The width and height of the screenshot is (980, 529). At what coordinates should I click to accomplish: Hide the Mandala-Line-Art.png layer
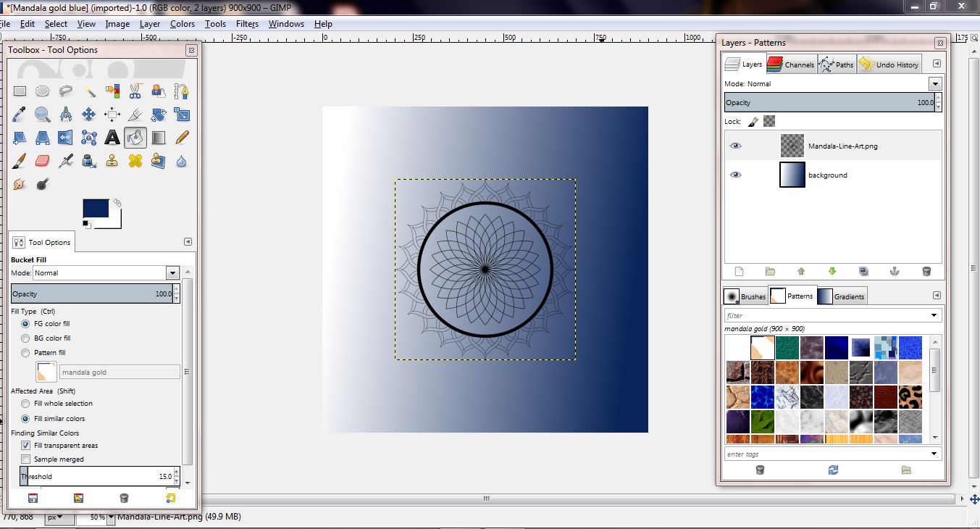[736, 146]
